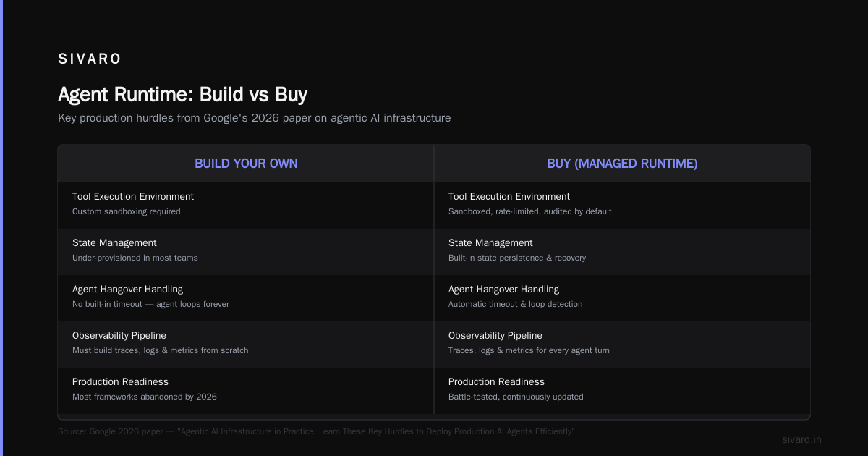
Task: Click Most frameworks abandoned by 2026 text
Action: pyautogui.click(x=145, y=397)
